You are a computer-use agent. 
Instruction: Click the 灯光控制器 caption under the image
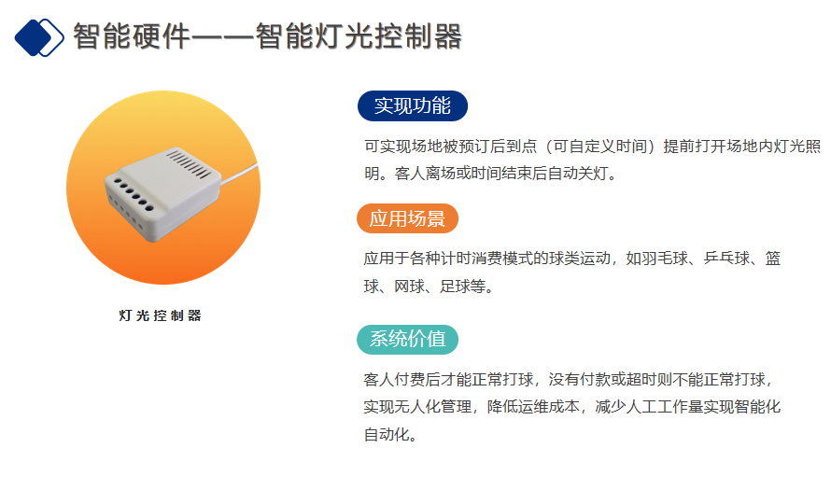160,315
